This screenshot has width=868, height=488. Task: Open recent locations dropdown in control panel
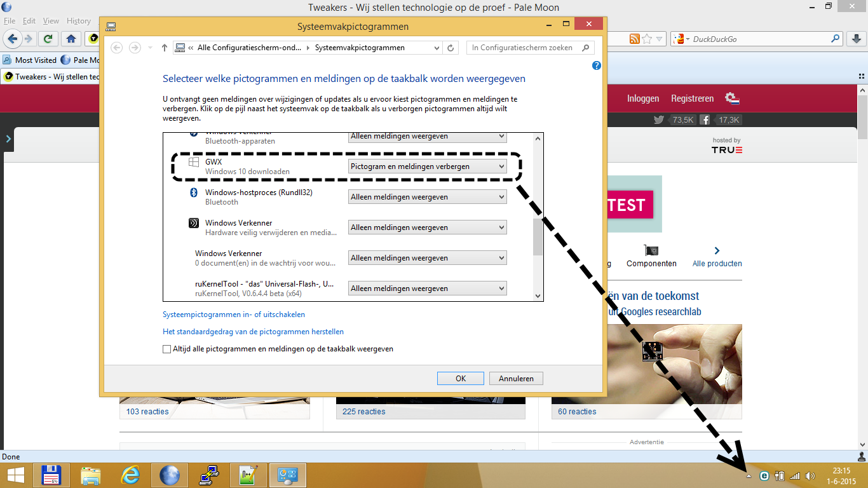(x=150, y=48)
